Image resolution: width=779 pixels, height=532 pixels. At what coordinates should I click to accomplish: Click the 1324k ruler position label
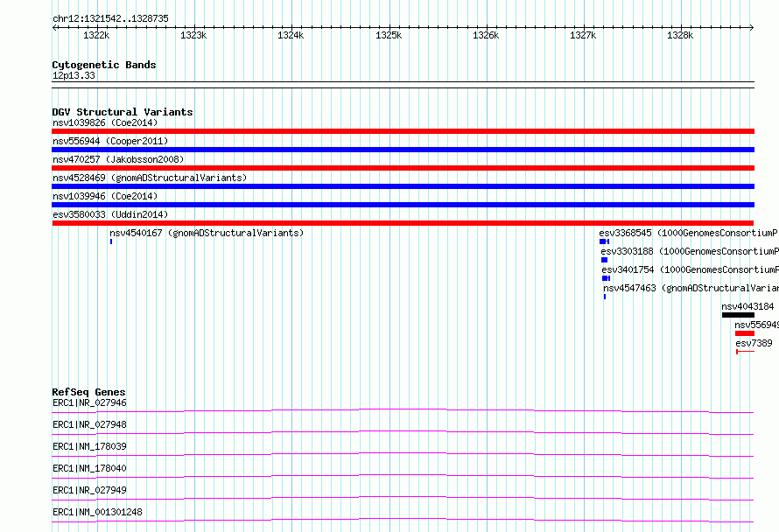(x=291, y=35)
